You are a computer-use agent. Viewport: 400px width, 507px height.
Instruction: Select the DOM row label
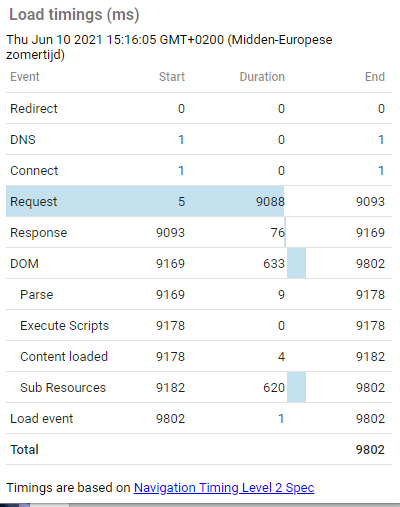(24, 264)
